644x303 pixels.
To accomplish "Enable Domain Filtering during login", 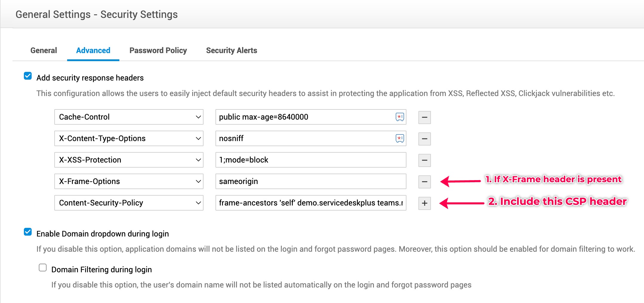I will point(43,268).
